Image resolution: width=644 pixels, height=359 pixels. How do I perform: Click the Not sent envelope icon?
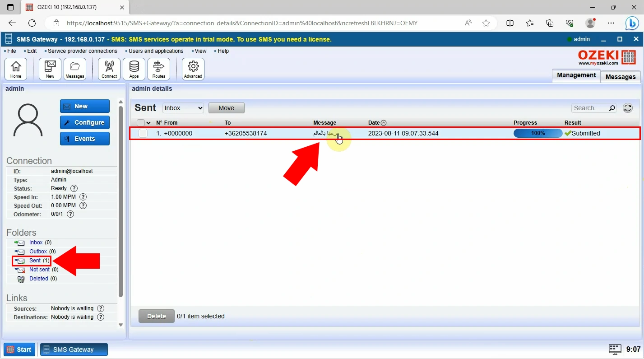click(x=19, y=270)
